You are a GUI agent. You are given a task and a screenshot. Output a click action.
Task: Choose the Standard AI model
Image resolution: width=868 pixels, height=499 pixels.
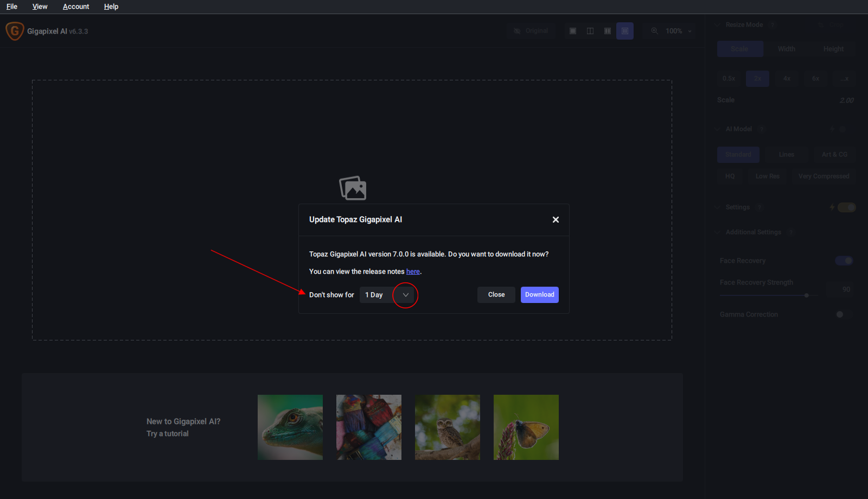click(x=738, y=155)
